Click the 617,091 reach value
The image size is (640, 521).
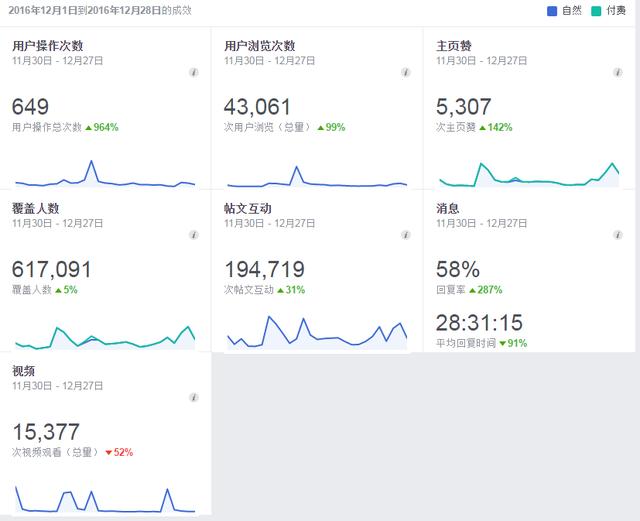pyautogui.click(x=52, y=269)
